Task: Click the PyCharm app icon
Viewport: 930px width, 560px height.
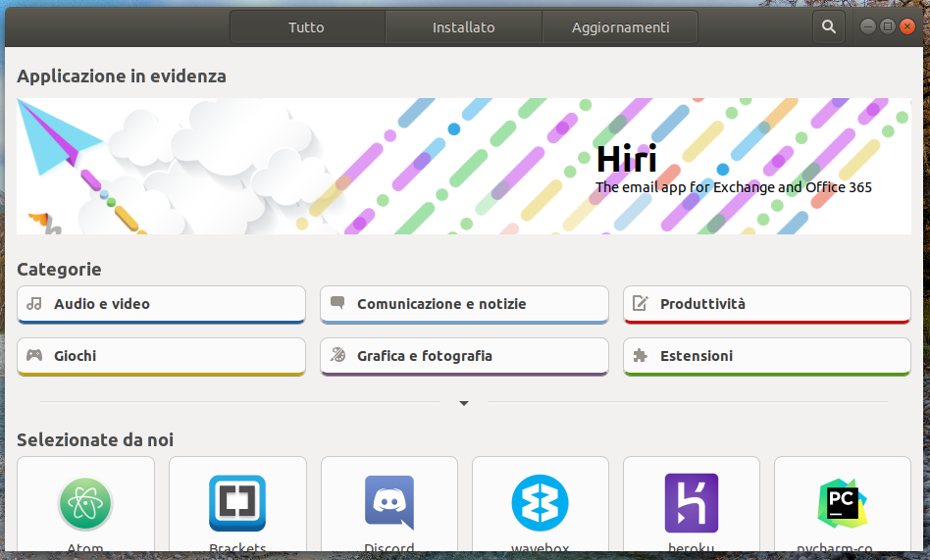Action: point(843,504)
